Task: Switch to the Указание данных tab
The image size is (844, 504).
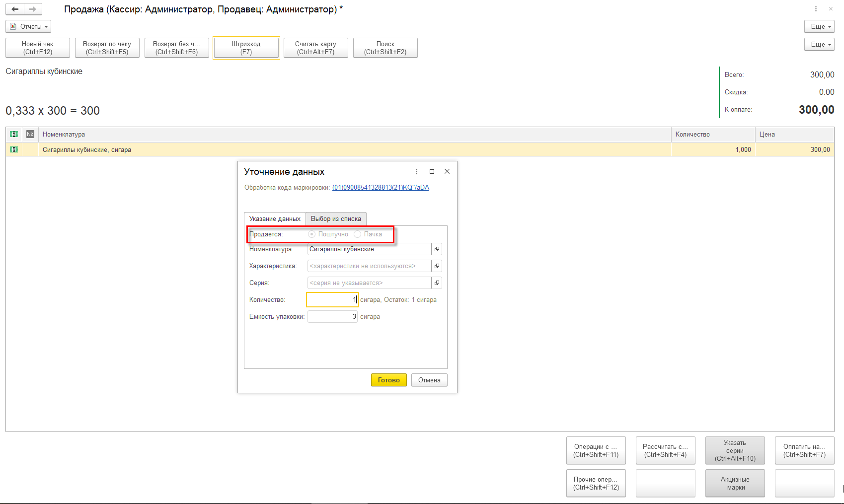Action: [275, 219]
